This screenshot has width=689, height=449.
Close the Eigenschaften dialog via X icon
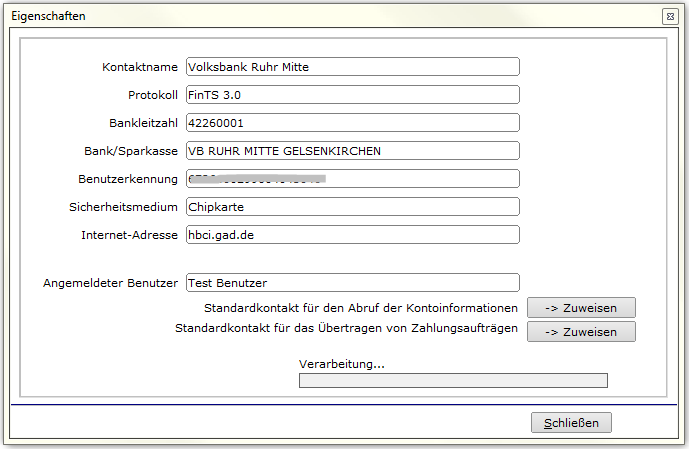coord(670,17)
